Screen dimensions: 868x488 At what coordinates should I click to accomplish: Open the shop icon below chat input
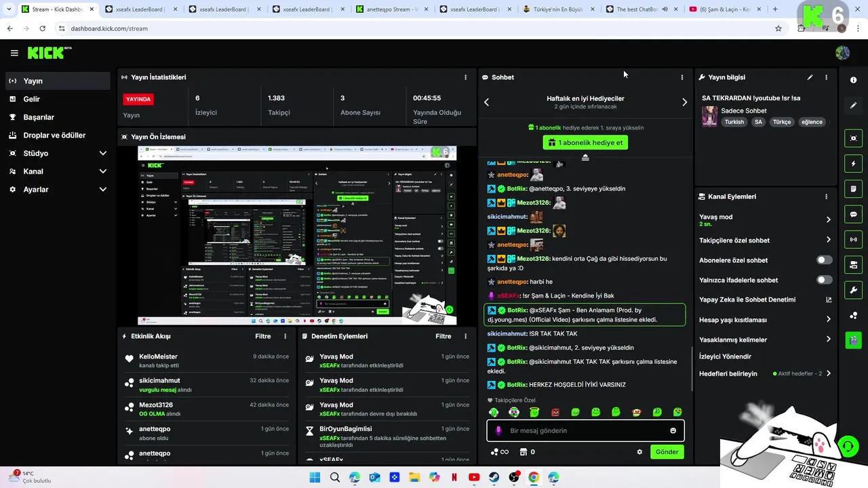click(x=523, y=452)
